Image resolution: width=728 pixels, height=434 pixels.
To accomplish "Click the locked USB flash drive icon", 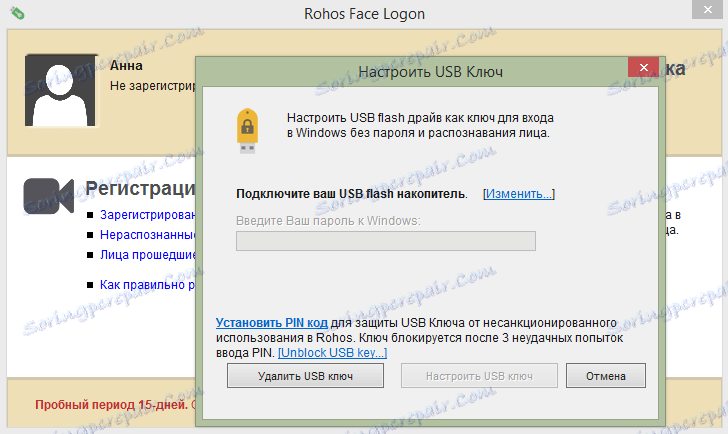I will click(247, 131).
